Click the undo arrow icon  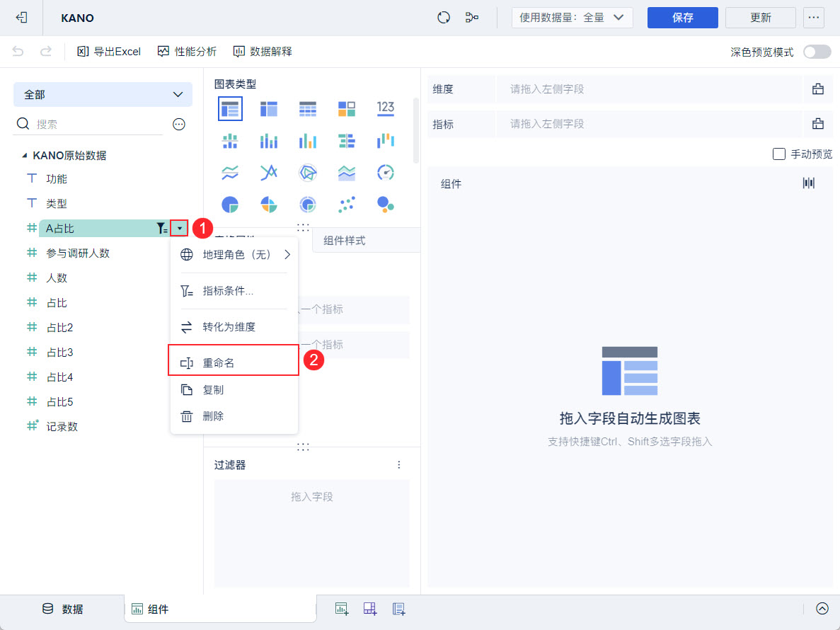[18, 52]
